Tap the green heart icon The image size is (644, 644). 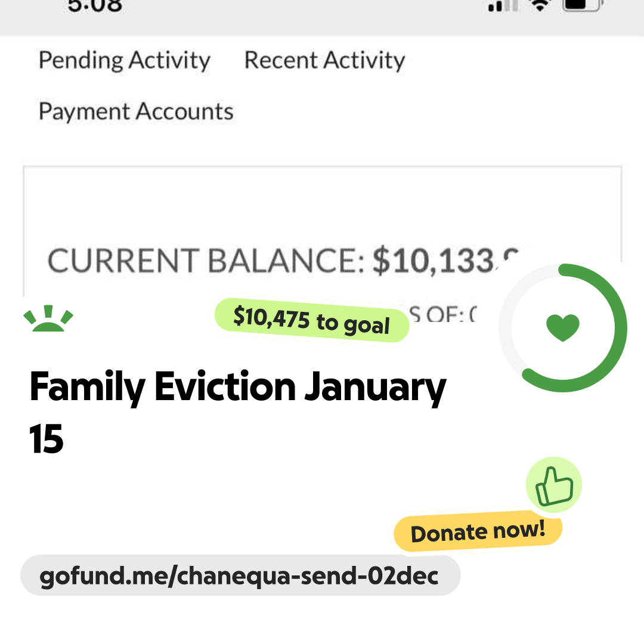(x=562, y=327)
